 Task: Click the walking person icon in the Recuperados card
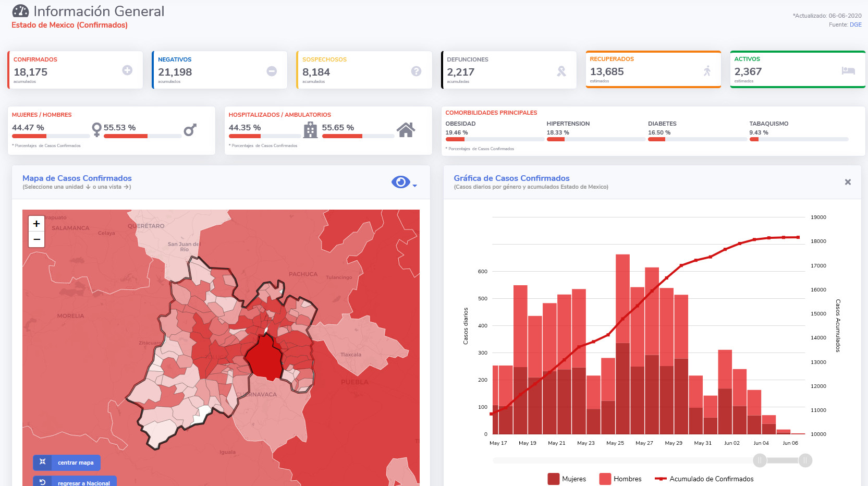click(x=707, y=70)
